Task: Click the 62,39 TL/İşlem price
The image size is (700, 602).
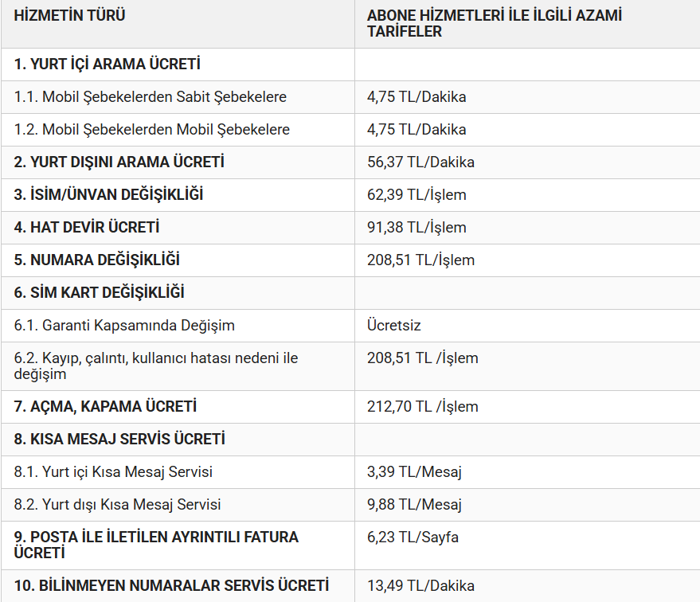Action: 416,195
